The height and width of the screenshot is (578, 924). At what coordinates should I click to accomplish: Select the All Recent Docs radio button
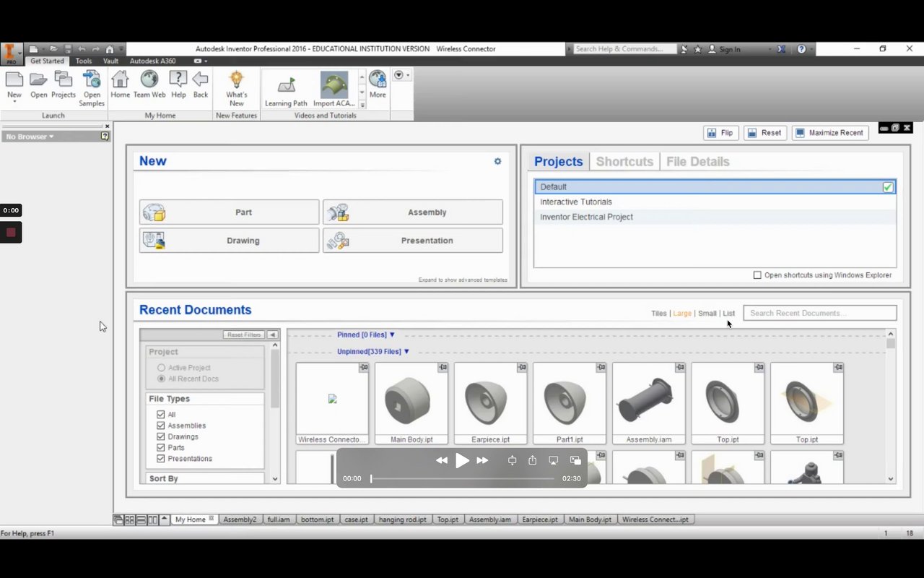click(161, 379)
